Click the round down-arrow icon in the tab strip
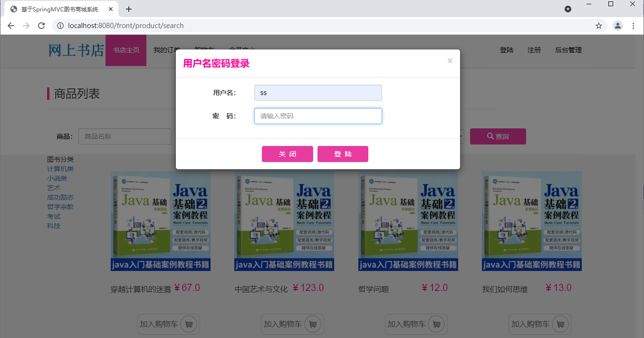Image resolution: width=644 pixels, height=338 pixels. [568, 9]
